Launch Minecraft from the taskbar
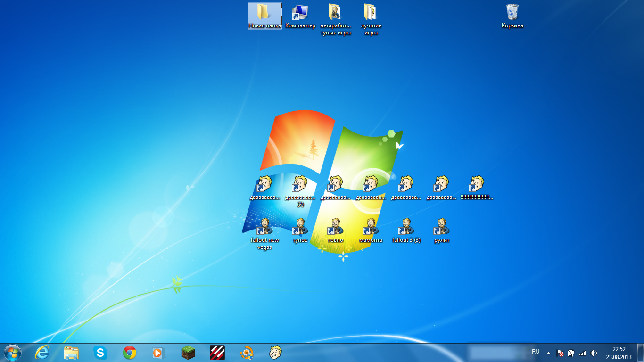The height and width of the screenshot is (362, 644). point(188,353)
